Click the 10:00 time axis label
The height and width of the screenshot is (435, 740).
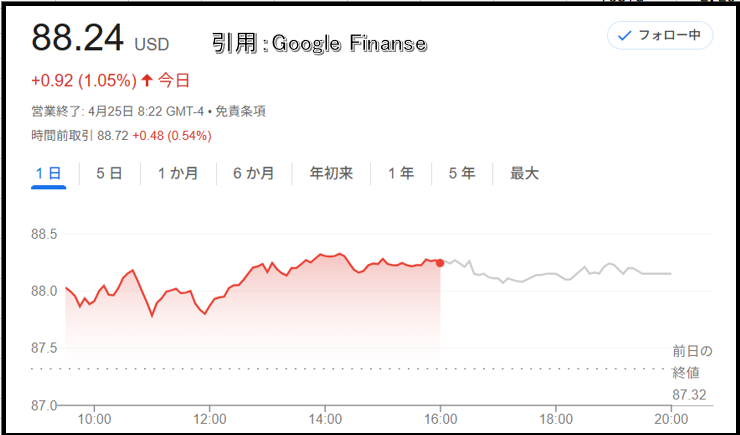click(x=95, y=419)
